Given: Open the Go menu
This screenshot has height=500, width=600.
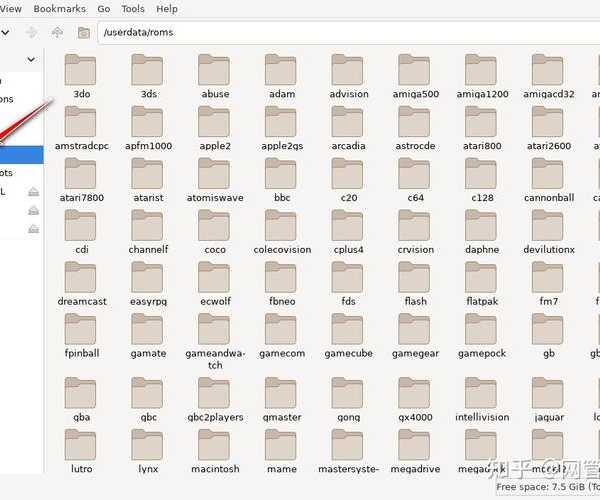Looking at the screenshot, I should tap(104, 9).
